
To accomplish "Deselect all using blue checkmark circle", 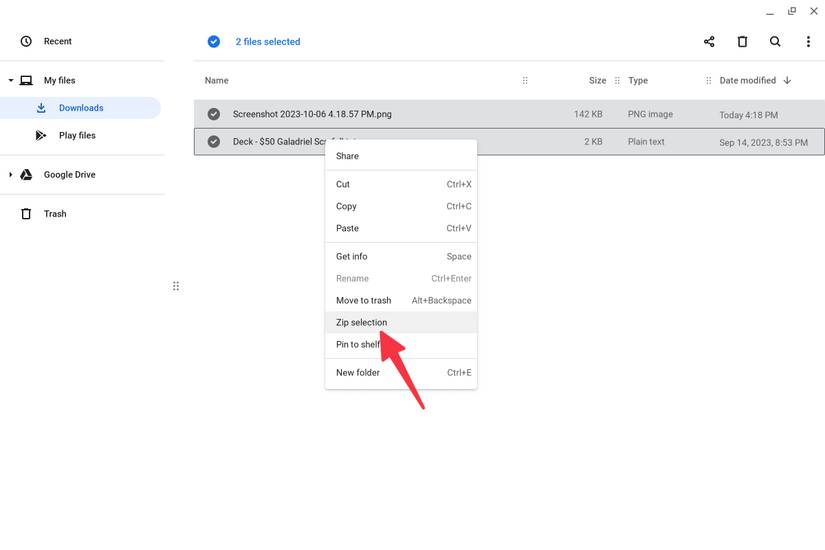I will 213,42.
